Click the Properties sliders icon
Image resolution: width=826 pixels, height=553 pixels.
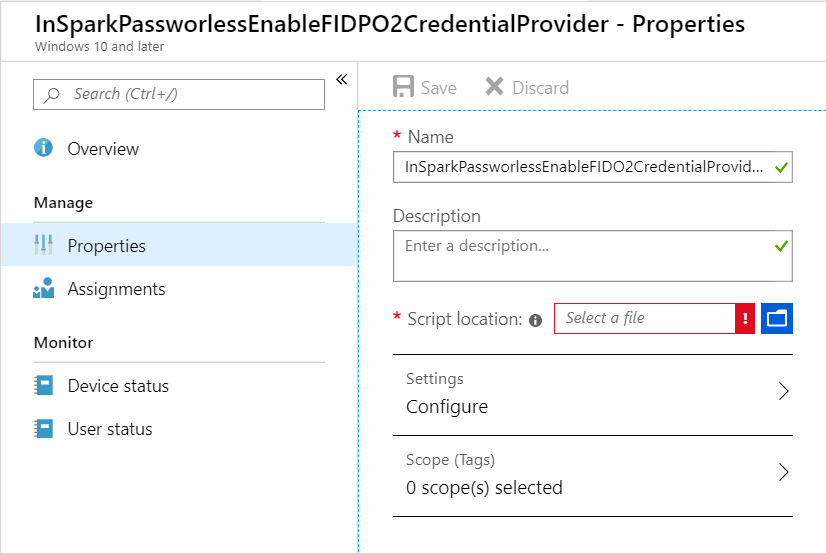43,245
